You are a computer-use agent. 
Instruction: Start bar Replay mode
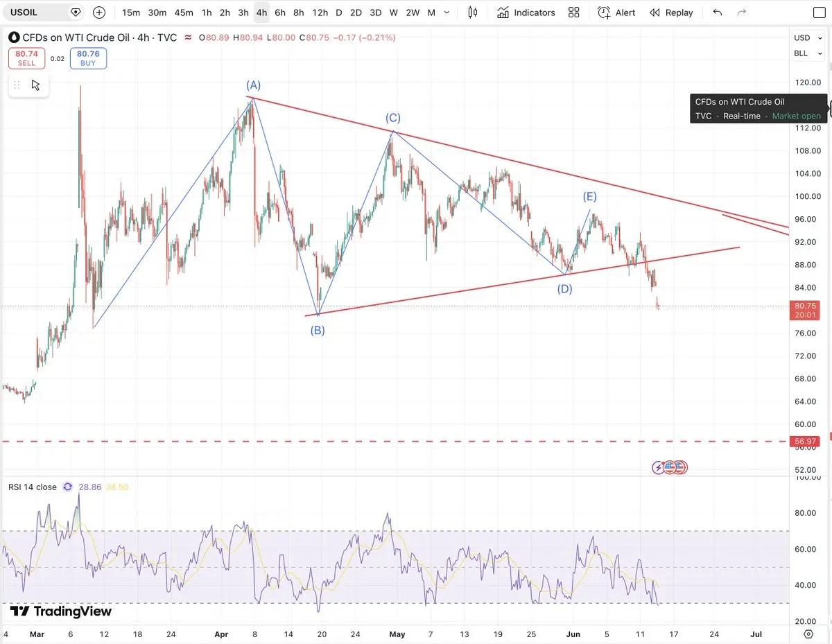pos(671,12)
